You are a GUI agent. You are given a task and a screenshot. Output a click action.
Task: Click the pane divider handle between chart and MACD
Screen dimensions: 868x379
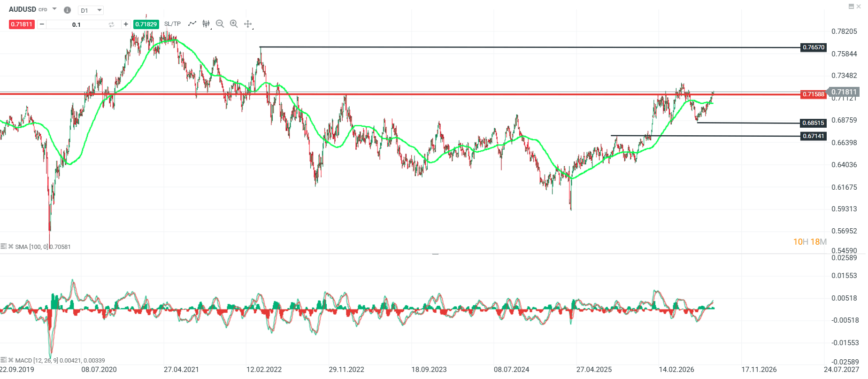pyautogui.click(x=435, y=254)
